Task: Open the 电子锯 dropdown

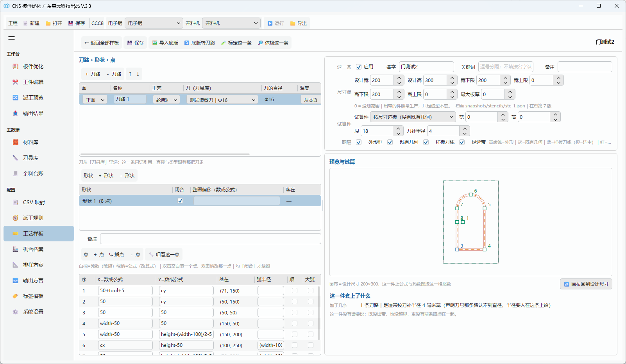Action: [154, 23]
